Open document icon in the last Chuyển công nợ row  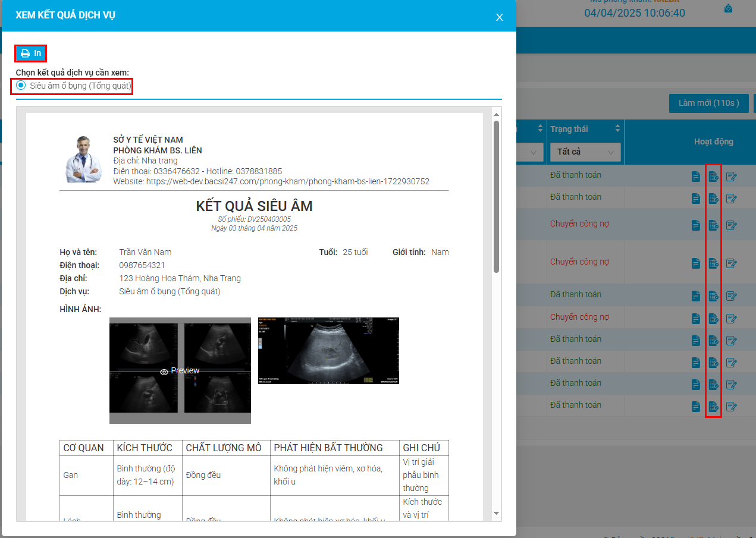pyautogui.click(x=696, y=319)
